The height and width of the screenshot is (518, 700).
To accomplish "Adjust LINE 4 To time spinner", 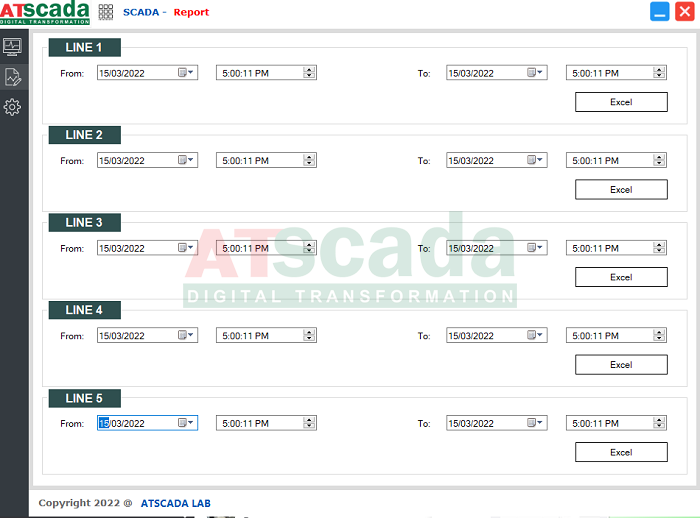I will (659, 336).
